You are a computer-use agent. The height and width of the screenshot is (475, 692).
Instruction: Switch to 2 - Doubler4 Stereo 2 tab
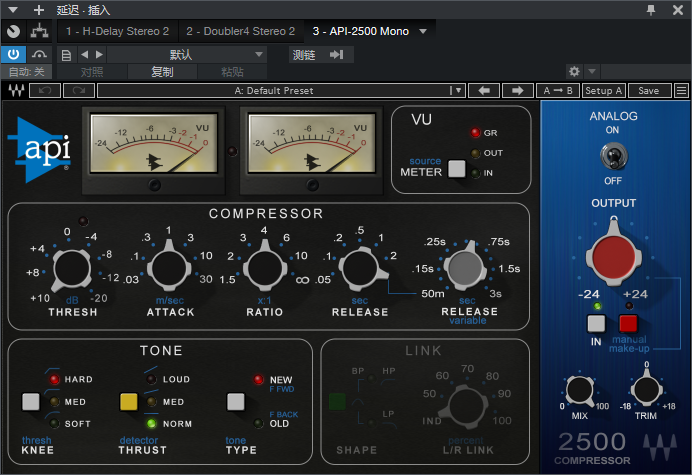[x=241, y=31]
